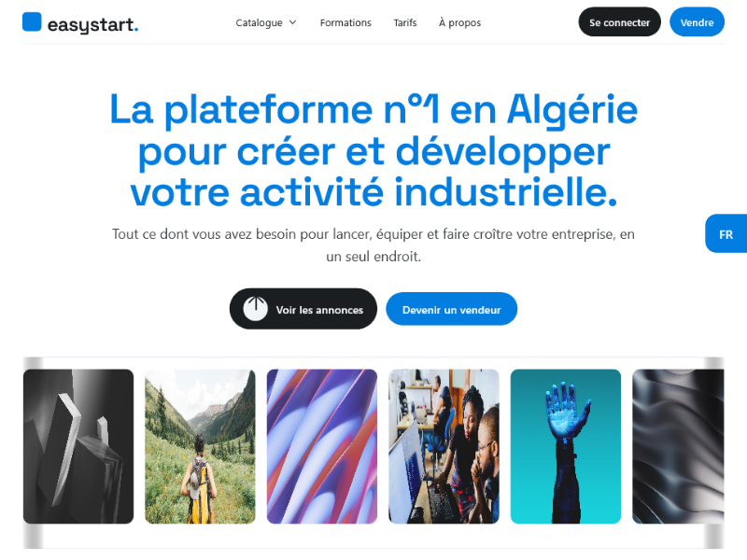Viewport: 747px width, 560px height.
Task: Go to the Formations page
Action: tap(345, 22)
